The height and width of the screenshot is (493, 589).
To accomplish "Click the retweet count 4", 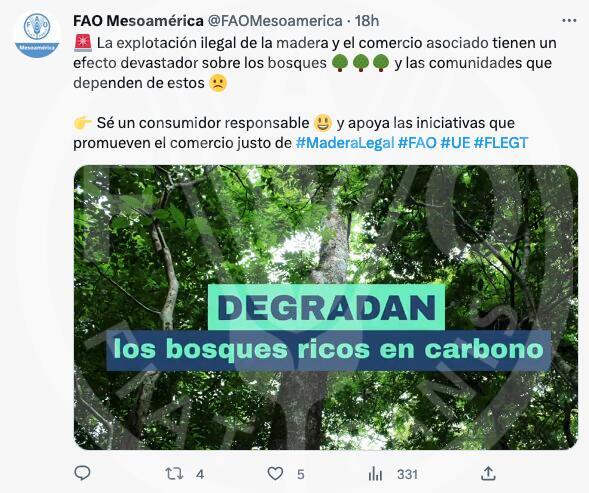I will (x=200, y=474).
